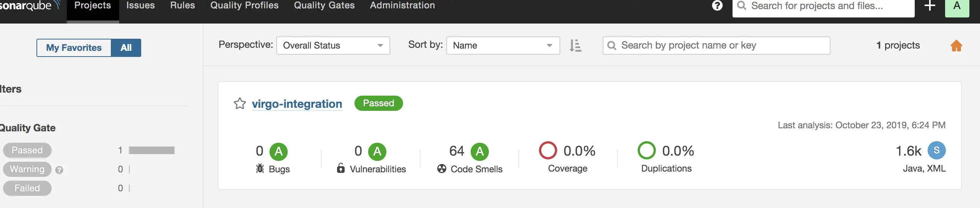Favorite virgo-integration with the star icon
980x208 pixels.
(x=239, y=103)
